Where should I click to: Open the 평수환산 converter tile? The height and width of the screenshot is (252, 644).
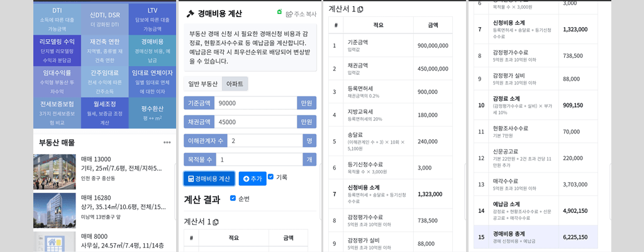click(x=152, y=113)
